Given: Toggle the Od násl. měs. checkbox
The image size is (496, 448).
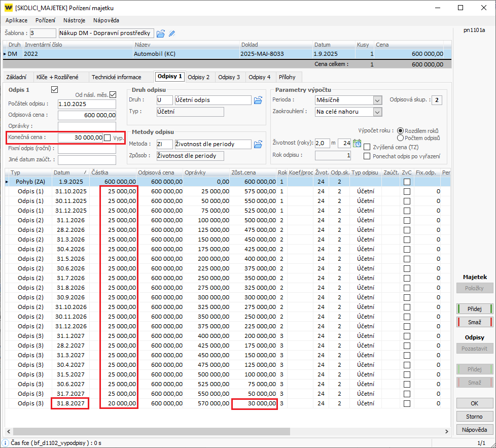Looking at the screenshot, I should click(113, 94).
